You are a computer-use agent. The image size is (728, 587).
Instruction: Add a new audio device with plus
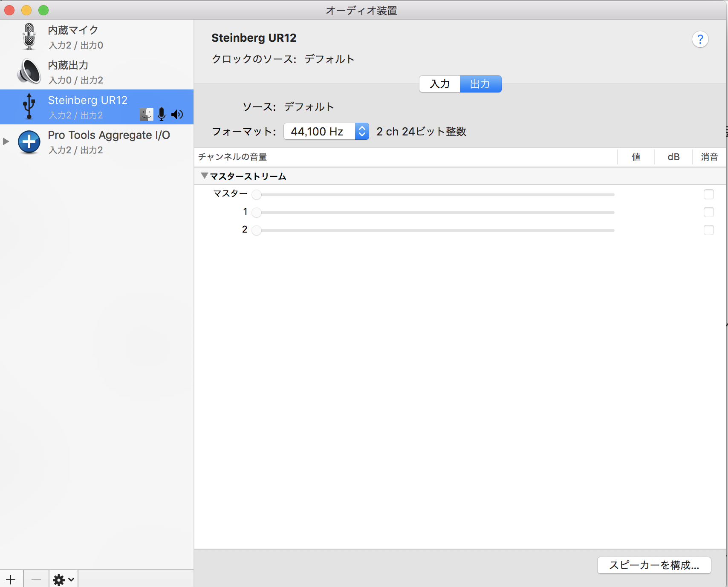pos(11,579)
